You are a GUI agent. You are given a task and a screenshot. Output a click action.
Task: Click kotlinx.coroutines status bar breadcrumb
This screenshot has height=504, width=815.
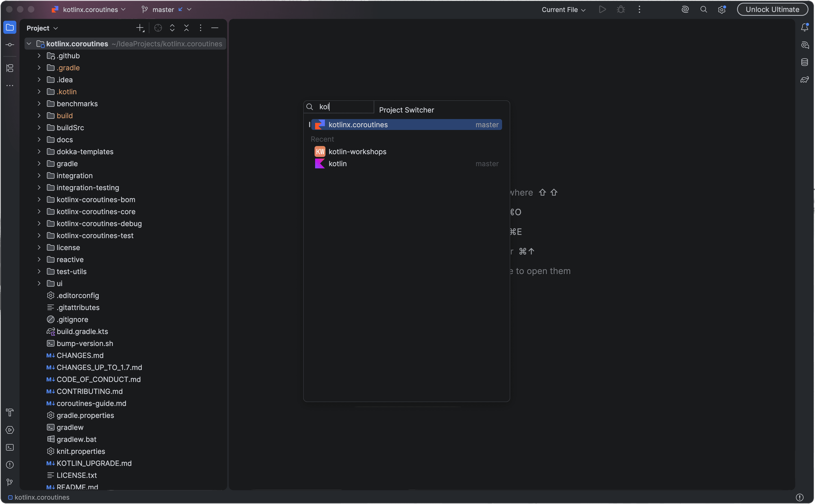point(39,497)
